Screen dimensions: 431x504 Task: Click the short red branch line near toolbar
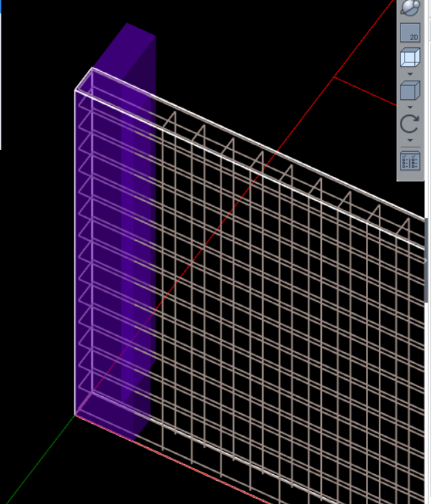click(x=366, y=92)
